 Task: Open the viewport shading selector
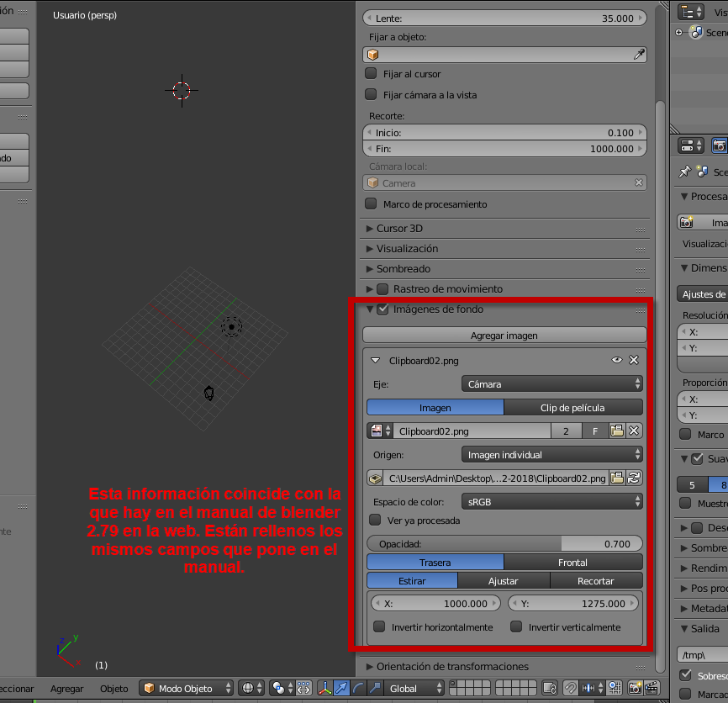pos(251,688)
